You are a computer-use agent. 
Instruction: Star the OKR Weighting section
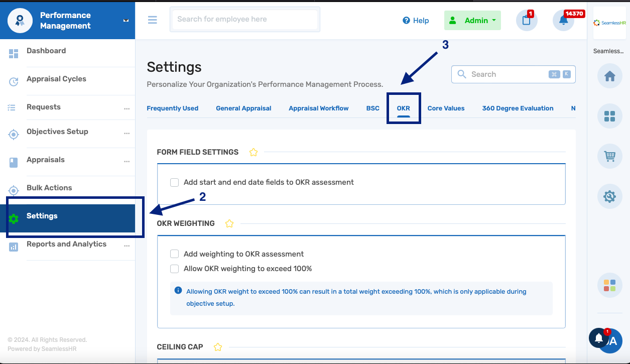point(229,223)
